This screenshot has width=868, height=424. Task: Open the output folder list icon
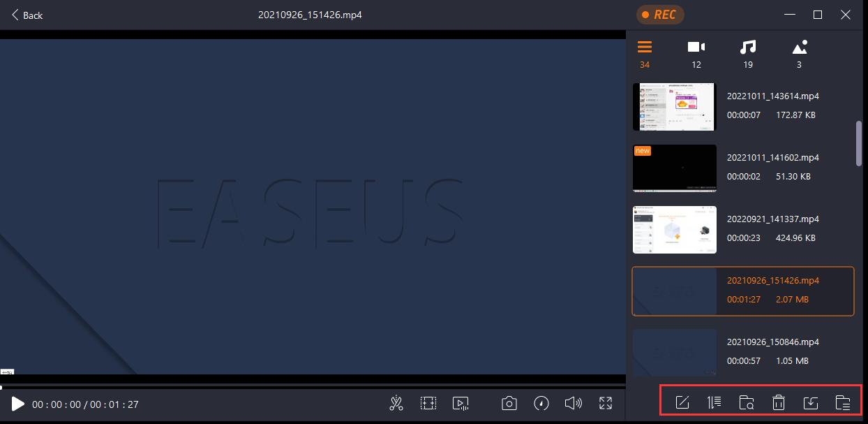pos(843,402)
